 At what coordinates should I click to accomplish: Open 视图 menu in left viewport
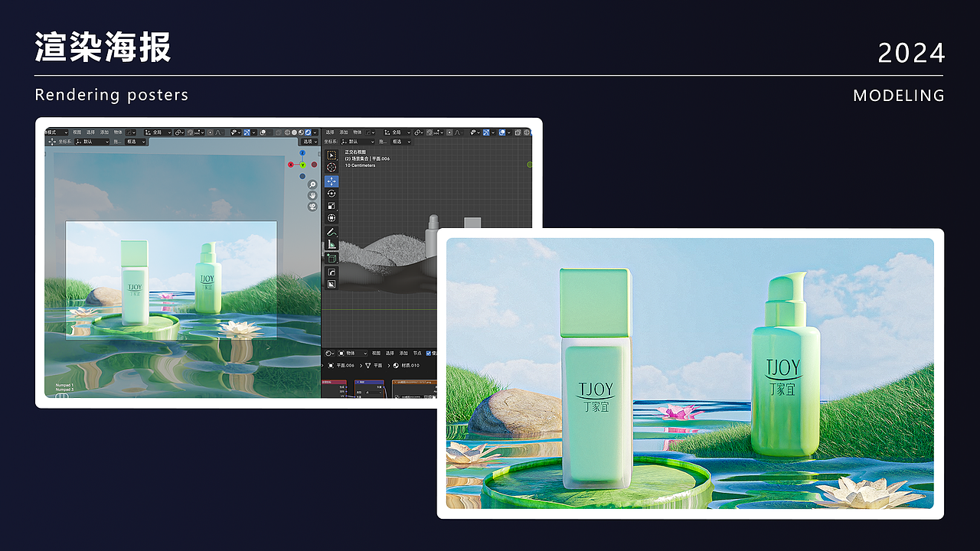click(x=77, y=132)
